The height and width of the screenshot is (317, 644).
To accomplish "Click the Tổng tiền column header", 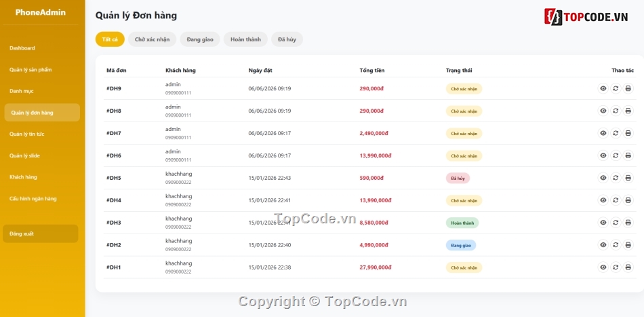I will 372,71.
